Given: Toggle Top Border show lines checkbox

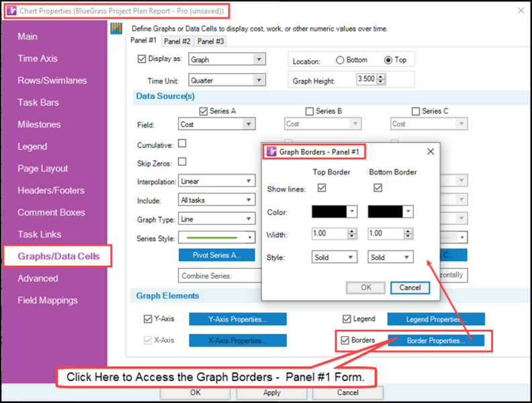Looking at the screenshot, I should click(322, 187).
